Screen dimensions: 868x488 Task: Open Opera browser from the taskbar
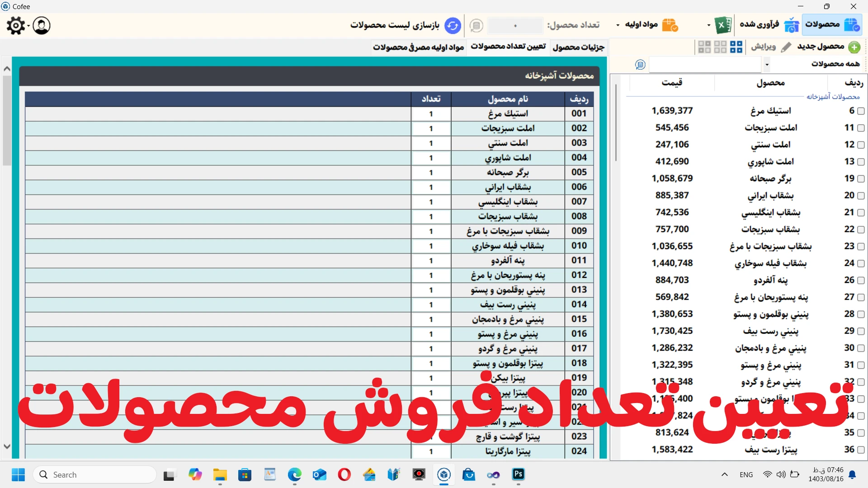pos(344,474)
